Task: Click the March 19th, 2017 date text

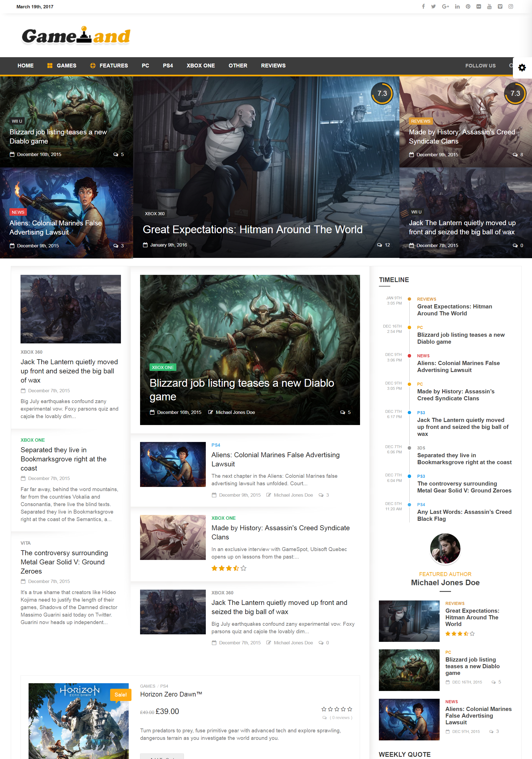Action: click(35, 7)
